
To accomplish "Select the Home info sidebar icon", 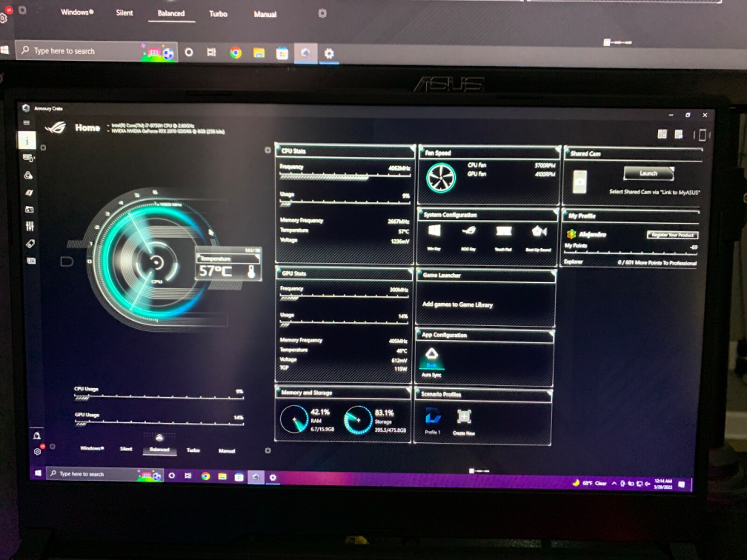I will (x=27, y=140).
